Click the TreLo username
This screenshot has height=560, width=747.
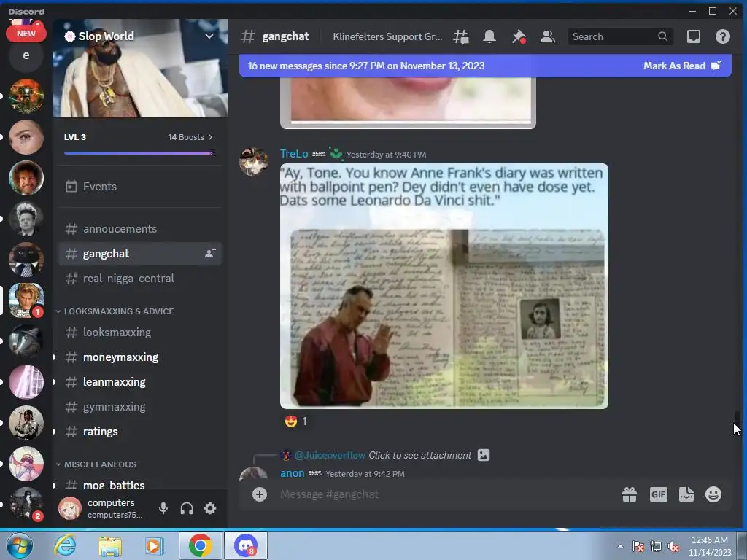click(x=294, y=154)
